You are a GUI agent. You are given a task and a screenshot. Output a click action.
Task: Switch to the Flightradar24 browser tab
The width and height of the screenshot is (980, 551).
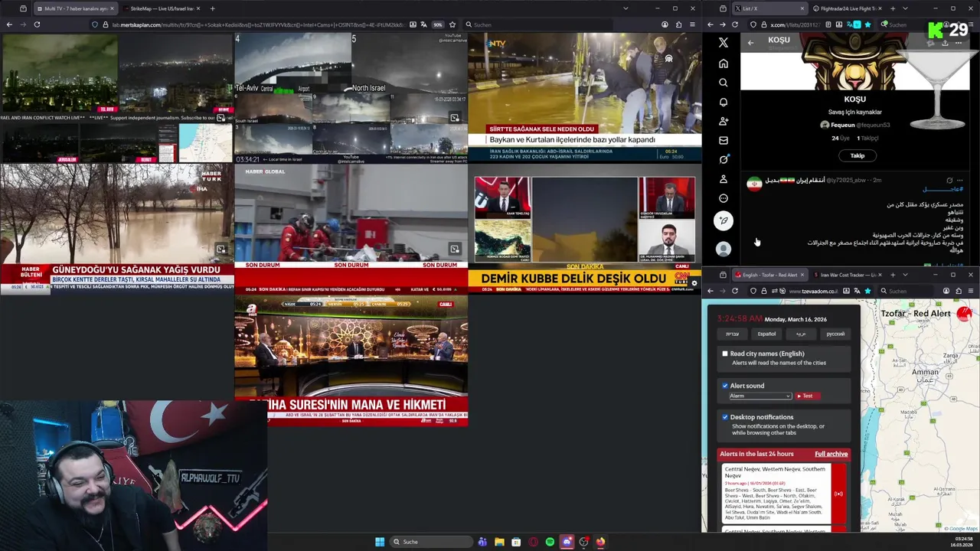pos(849,8)
